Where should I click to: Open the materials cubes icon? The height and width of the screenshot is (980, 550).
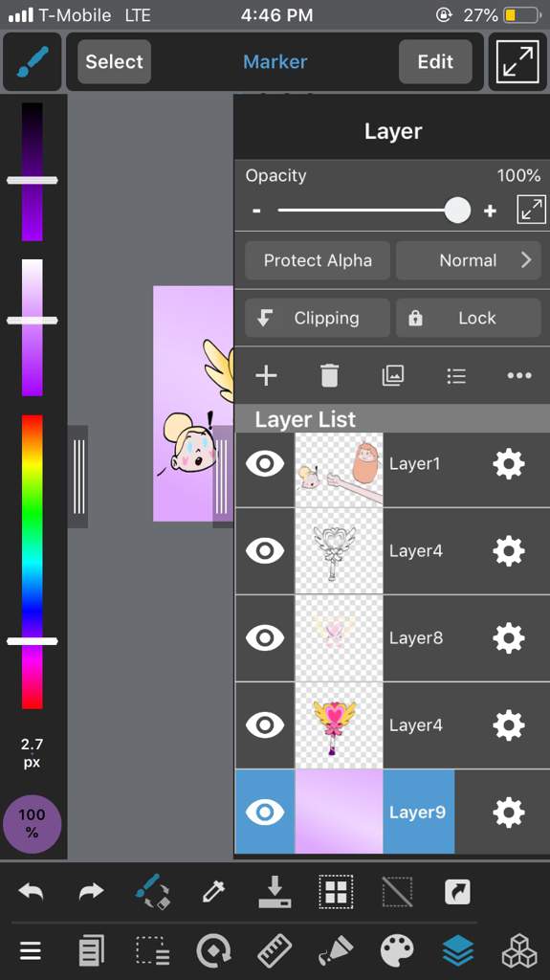click(519, 952)
